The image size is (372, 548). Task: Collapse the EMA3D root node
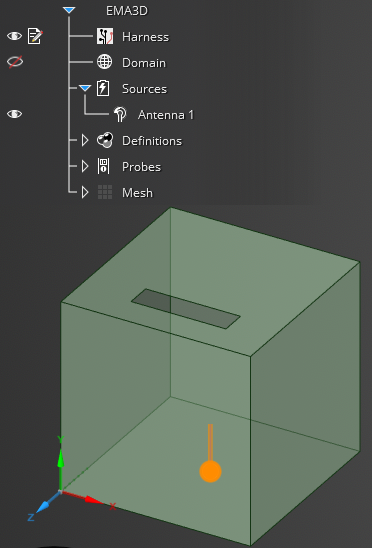(69, 10)
